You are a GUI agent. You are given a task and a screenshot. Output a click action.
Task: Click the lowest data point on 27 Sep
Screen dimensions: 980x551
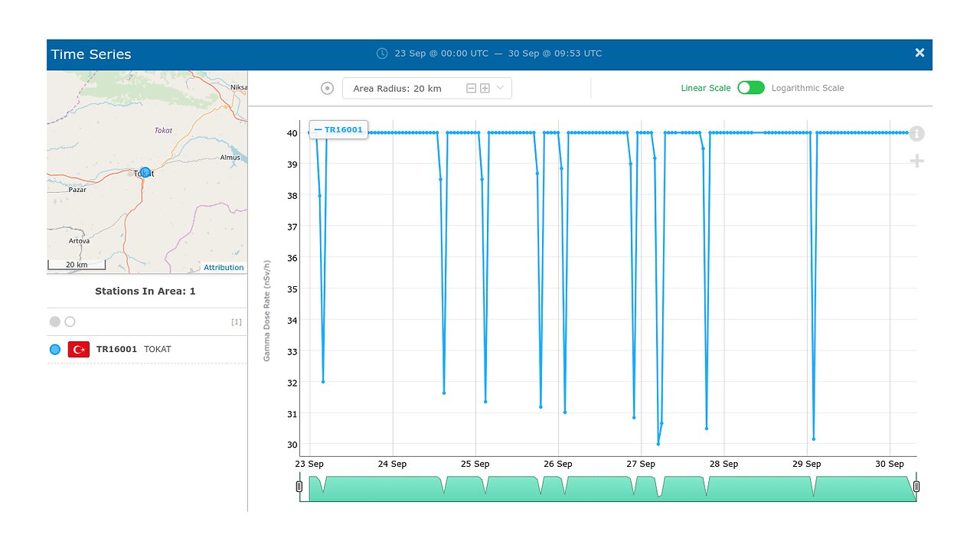658,444
